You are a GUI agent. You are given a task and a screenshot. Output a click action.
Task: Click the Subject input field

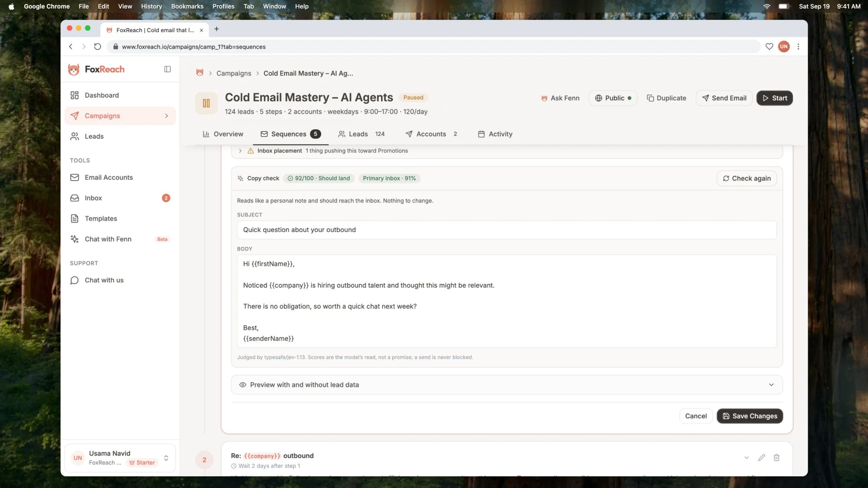pos(506,230)
